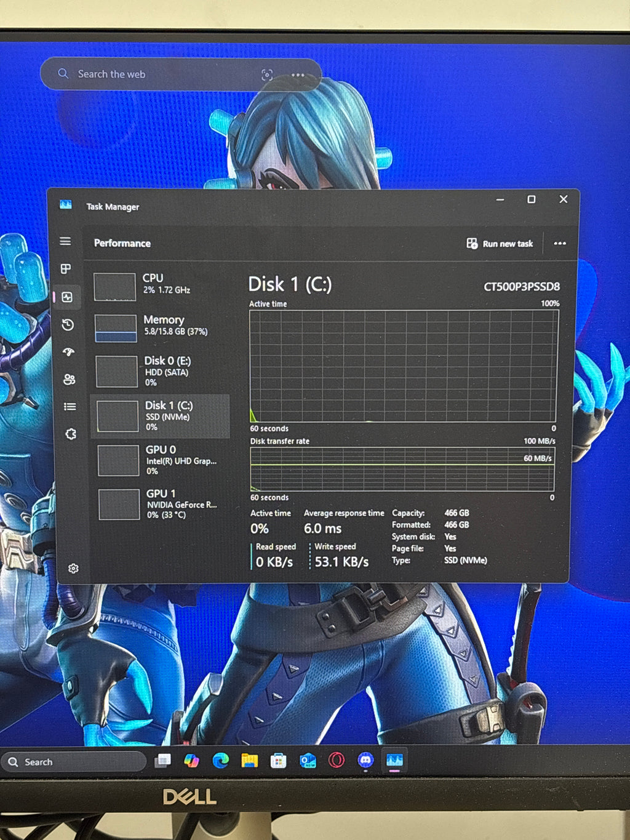The width and height of the screenshot is (630, 840).
Task: Click the Task Manager title bar icon
Action: coord(66,205)
